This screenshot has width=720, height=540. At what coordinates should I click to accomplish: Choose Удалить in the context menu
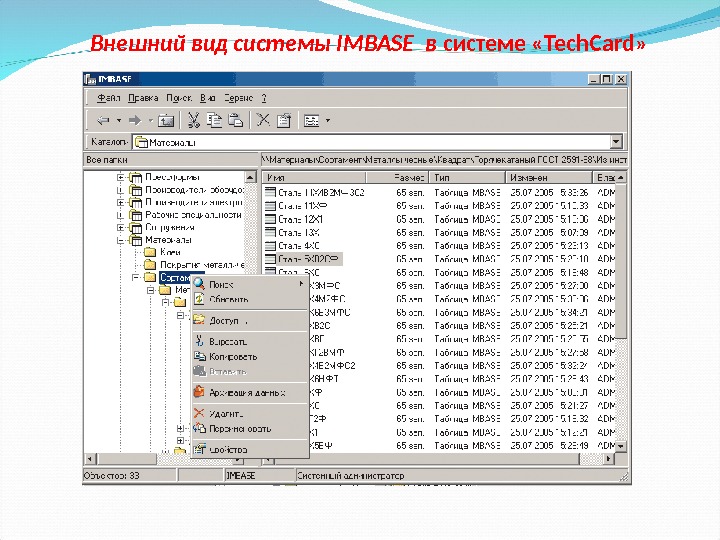(x=249, y=414)
